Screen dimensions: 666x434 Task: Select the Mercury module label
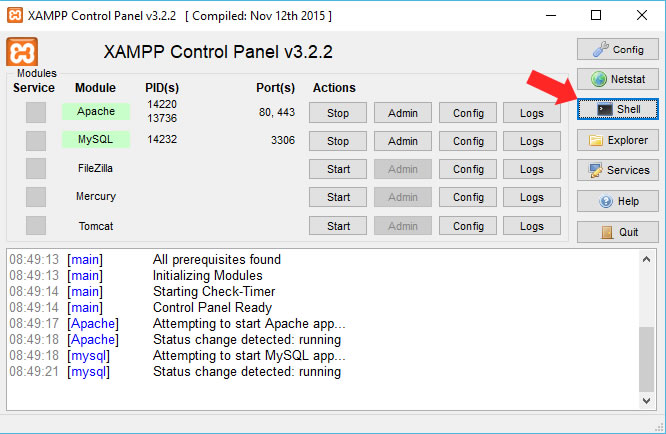[x=96, y=196]
